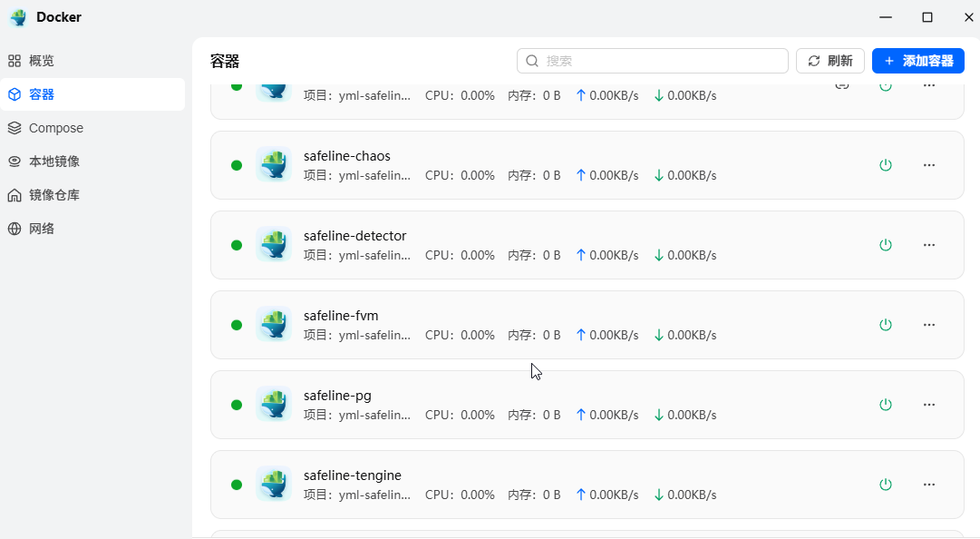
Task: Maximize the Docker window
Action: [x=927, y=17]
